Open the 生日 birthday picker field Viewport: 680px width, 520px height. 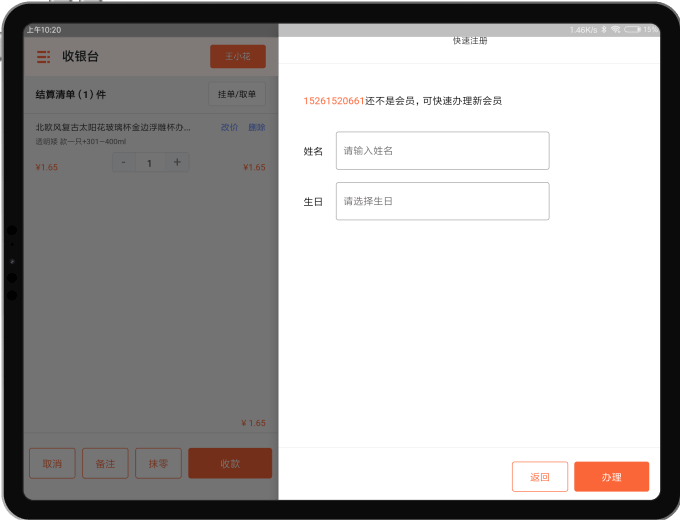442,201
